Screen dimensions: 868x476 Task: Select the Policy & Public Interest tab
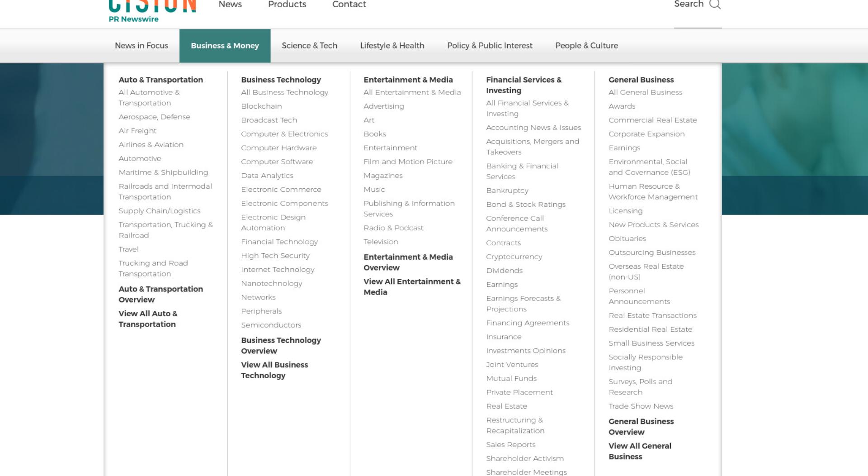tap(490, 46)
